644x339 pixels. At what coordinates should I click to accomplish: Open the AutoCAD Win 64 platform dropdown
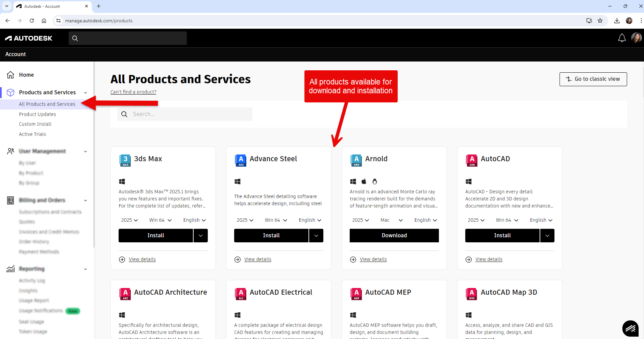pyautogui.click(x=507, y=220)
